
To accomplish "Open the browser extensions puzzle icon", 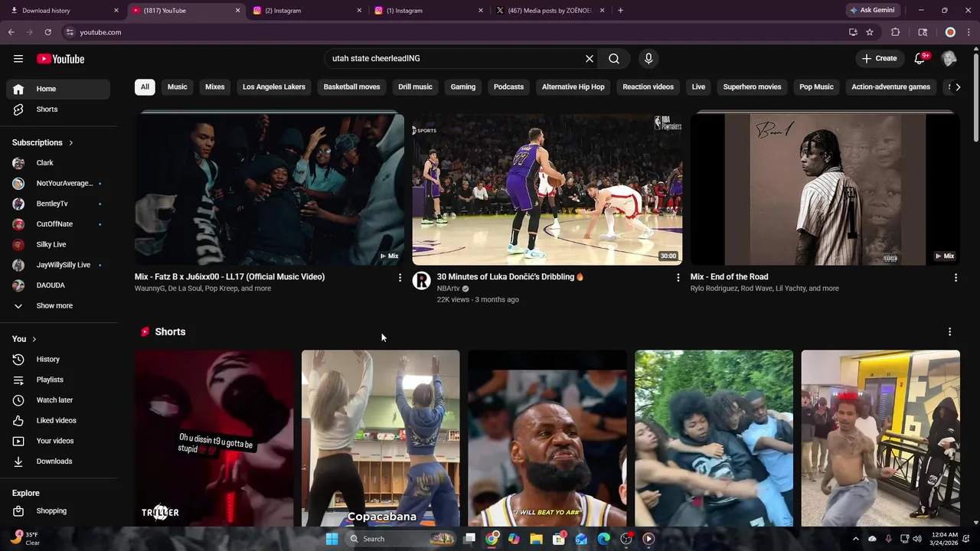I will click(895, 32).
